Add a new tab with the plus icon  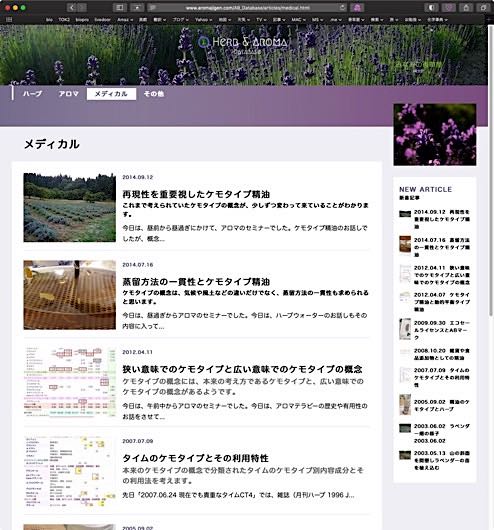click(x=489, y=20)
